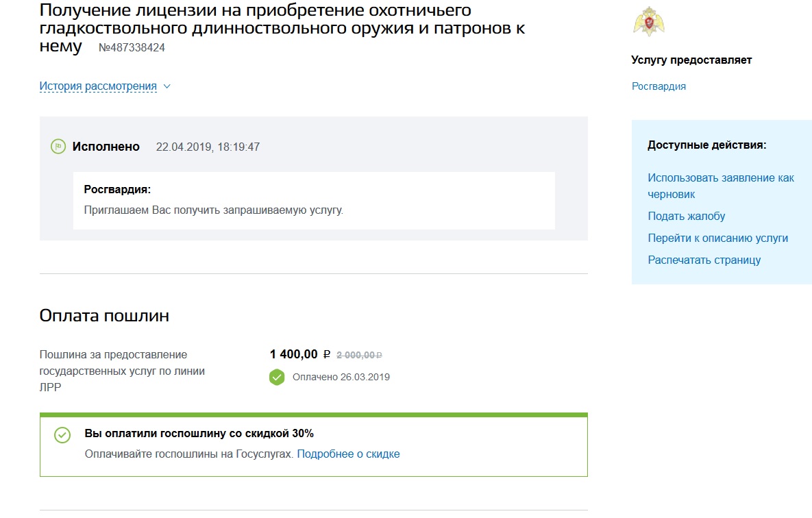Click Распечатать страницу to print the page
812x518 pixels.
[x=704, y=260]
